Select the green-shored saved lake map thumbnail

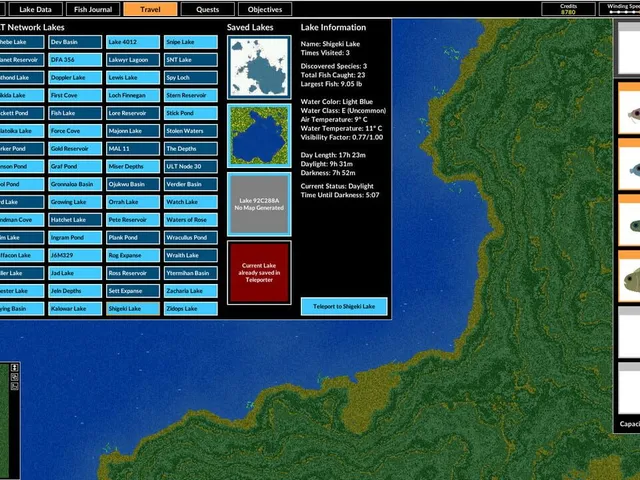point(259,136)
